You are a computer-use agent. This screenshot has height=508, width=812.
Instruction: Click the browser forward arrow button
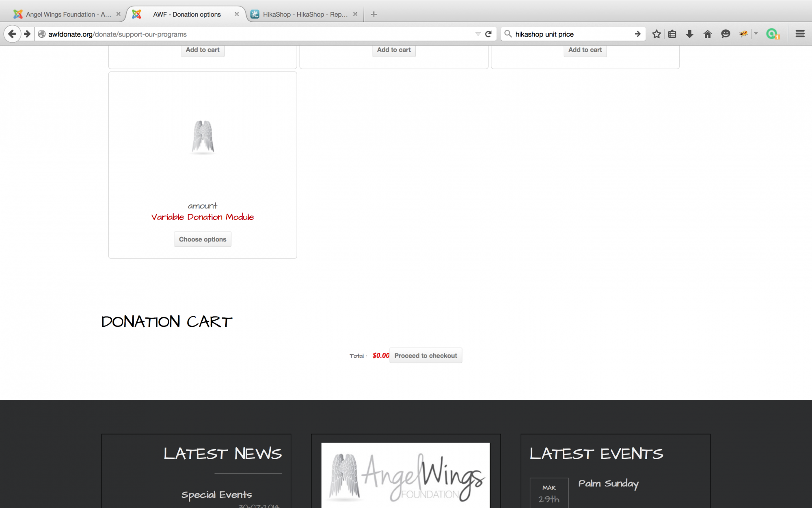click(x=27, y=34)
